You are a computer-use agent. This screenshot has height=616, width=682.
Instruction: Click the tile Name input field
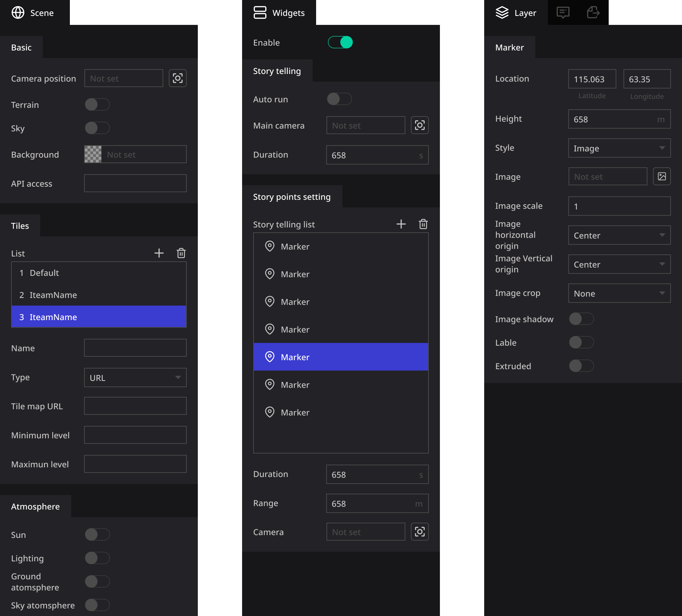(136, 348)
